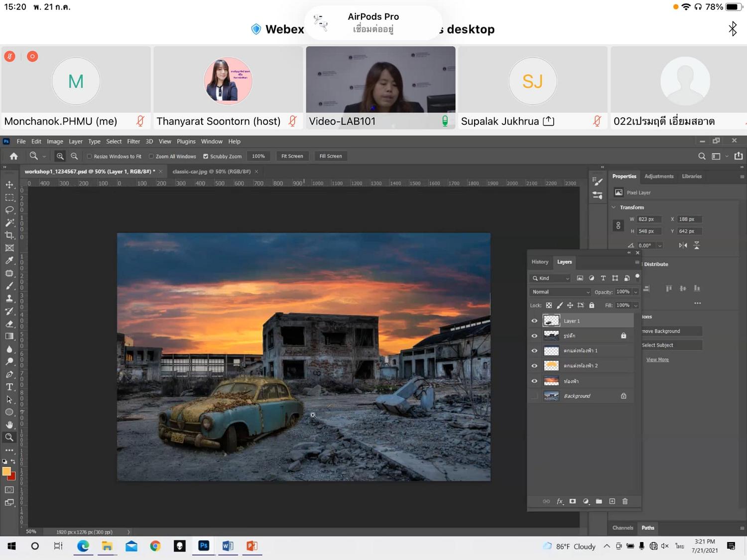
Task: Disable the Scrubby Zoom checkbox
Action: point(206,156)
